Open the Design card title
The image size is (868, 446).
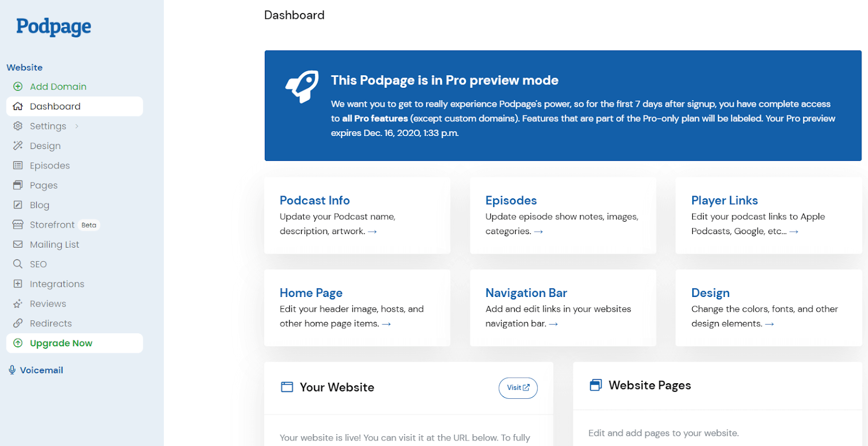click(x=710, y=293)
